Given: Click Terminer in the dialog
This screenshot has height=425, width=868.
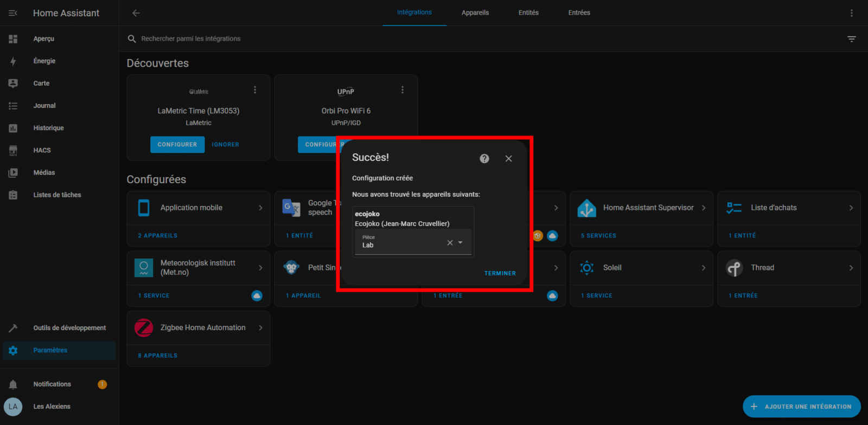Looking at the screenshot, I should (x=500, y=273).
